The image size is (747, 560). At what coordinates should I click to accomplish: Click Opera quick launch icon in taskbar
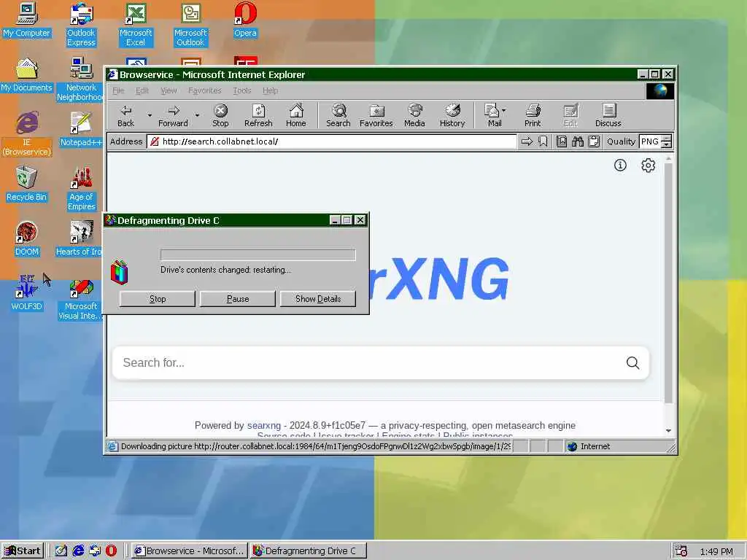pos(111,551)
